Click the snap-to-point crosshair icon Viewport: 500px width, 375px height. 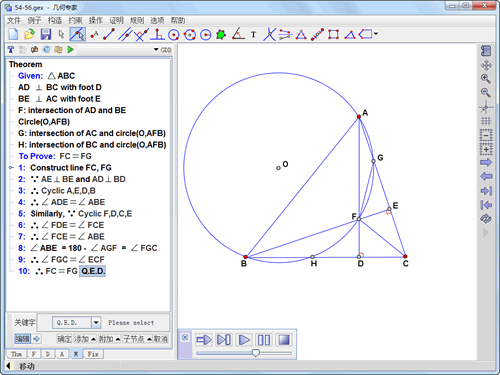[486, 107]
